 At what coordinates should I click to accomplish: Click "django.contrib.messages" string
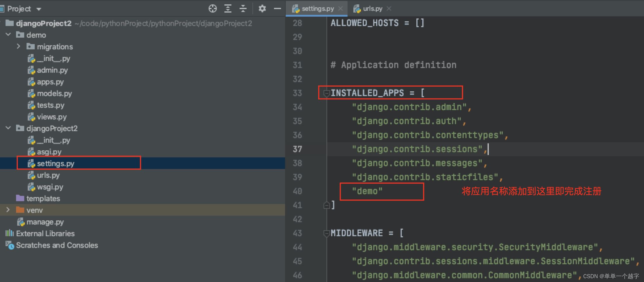click(x=417, y=163)
